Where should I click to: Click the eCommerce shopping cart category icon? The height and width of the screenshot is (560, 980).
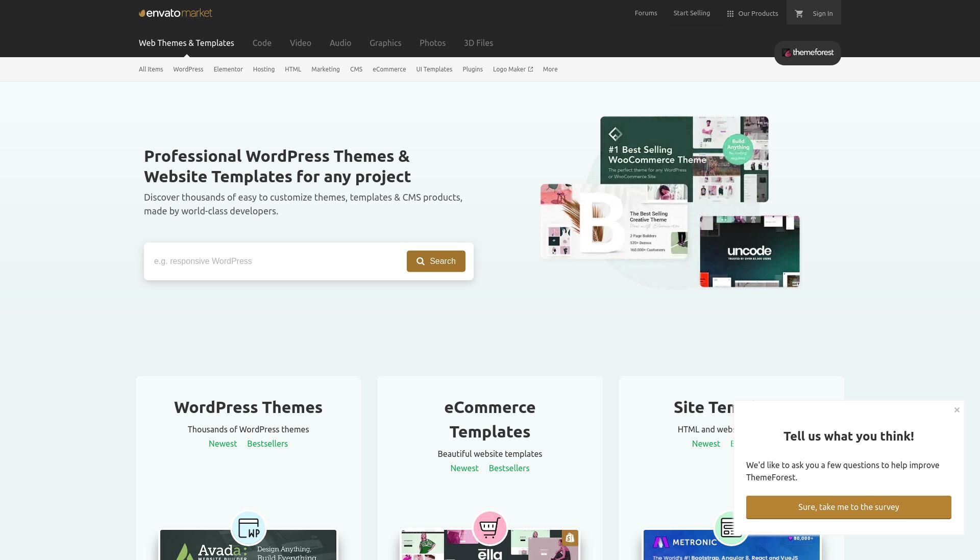click(x=489, y=528)
